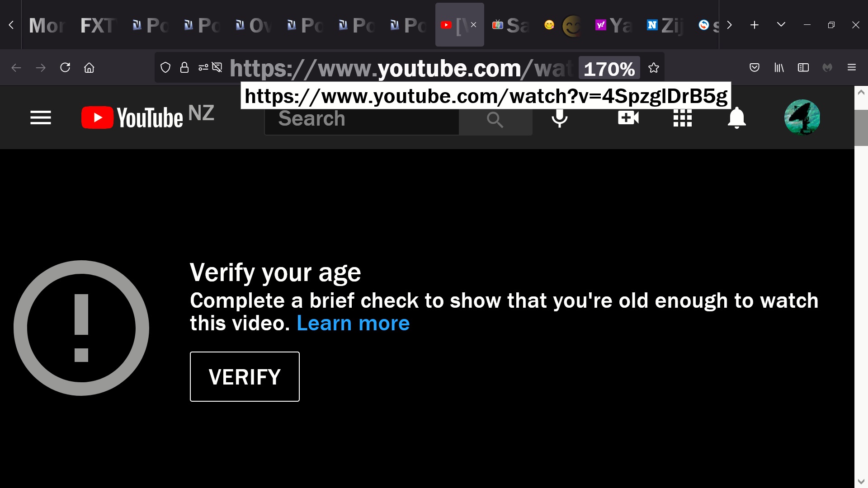Focus the YouTube Search field
The image size is (868, 488).
point(362,119)
